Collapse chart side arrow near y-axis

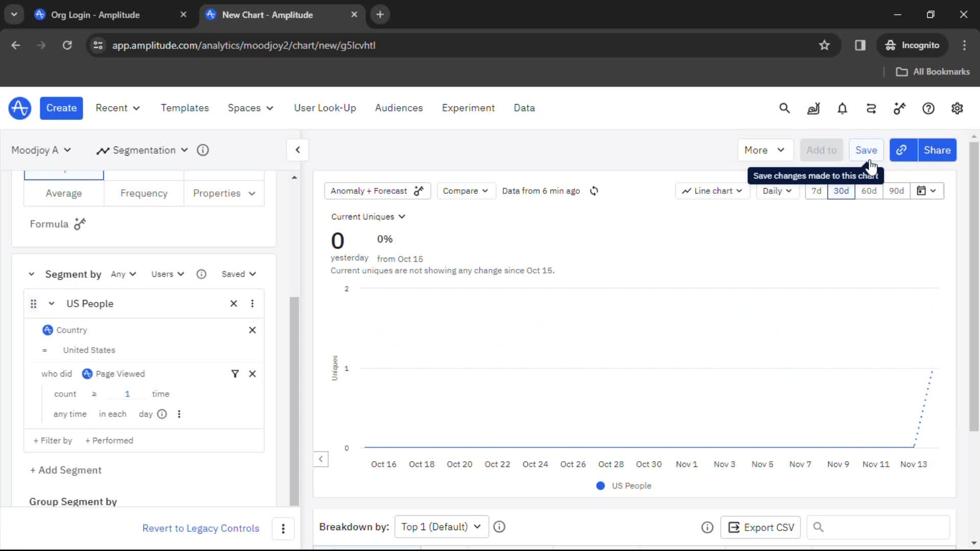(x=321, y=459)
